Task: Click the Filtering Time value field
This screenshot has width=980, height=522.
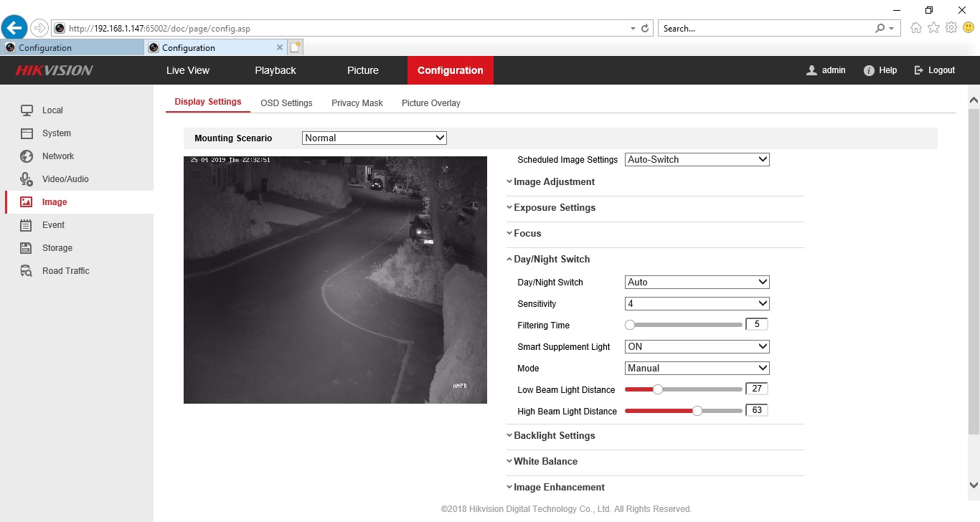Action: (756, 325)
